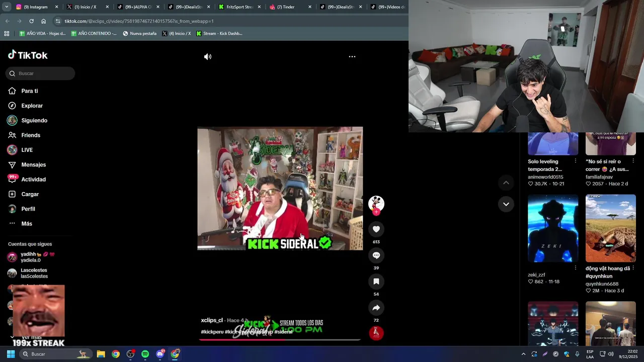Open options for zeki_zzf card

[x=575, y=268]
